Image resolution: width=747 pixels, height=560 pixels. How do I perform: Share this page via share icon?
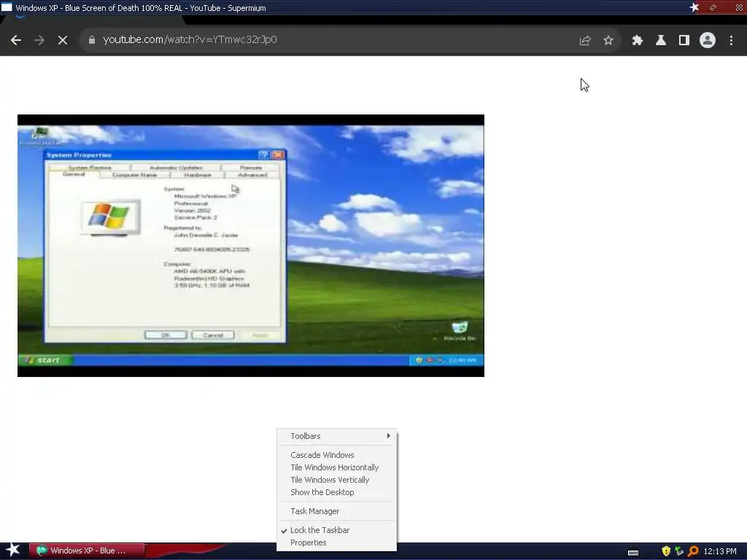tap(585, 41)
